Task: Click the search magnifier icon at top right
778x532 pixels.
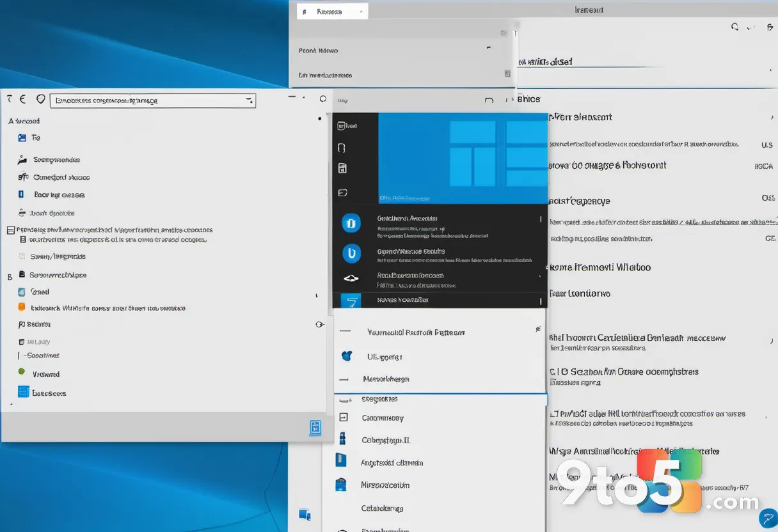Action: point(735,27)
